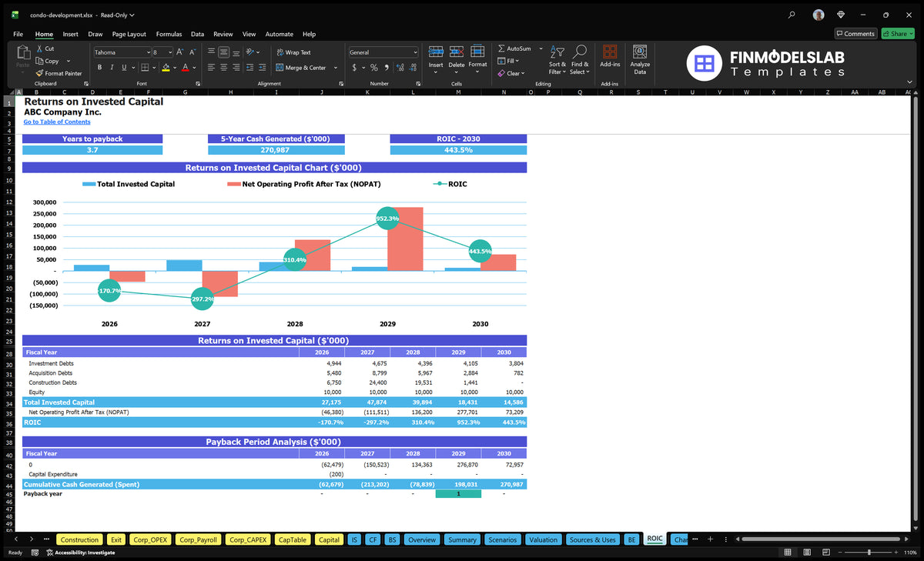Toggle Wrap Text

click(x=294, y=52)
